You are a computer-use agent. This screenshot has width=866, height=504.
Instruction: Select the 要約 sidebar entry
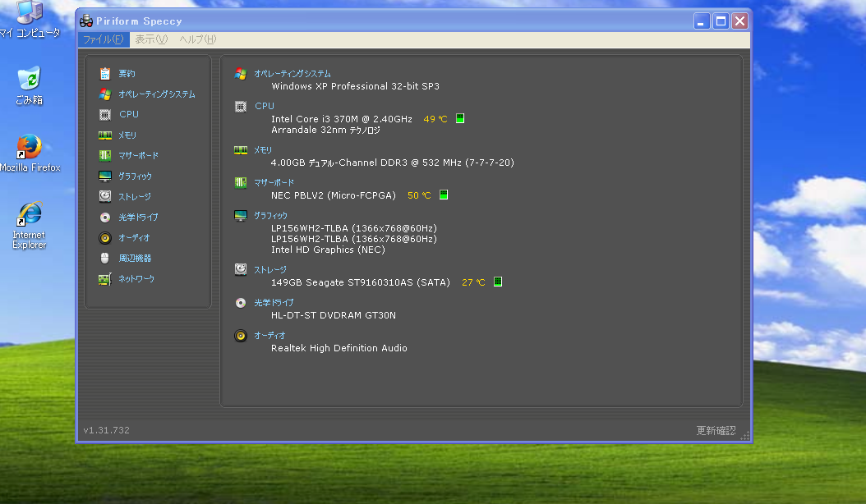pyautogui.click(x=127, y=73)
